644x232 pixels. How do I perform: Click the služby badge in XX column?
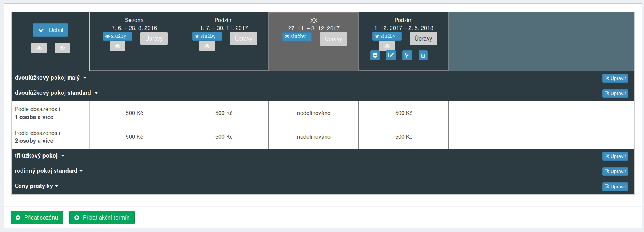(x=297, y=37)
